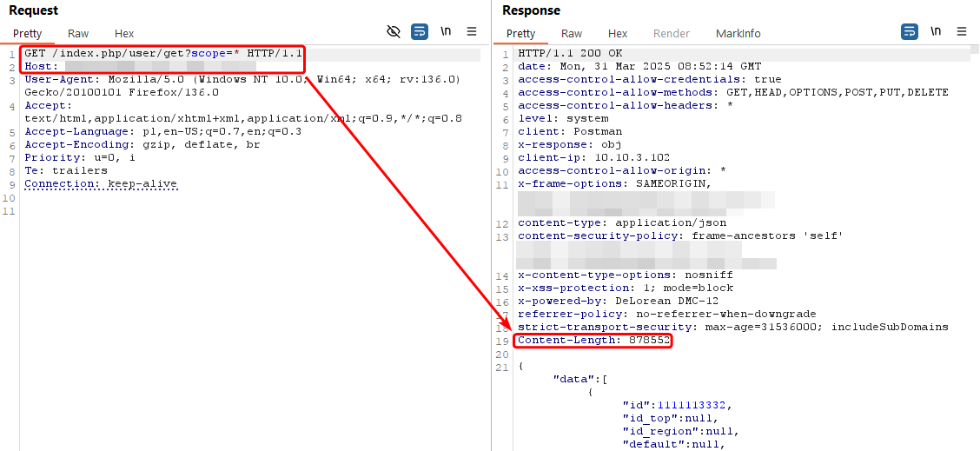Open the Request Raw tab

click(78, 34)
